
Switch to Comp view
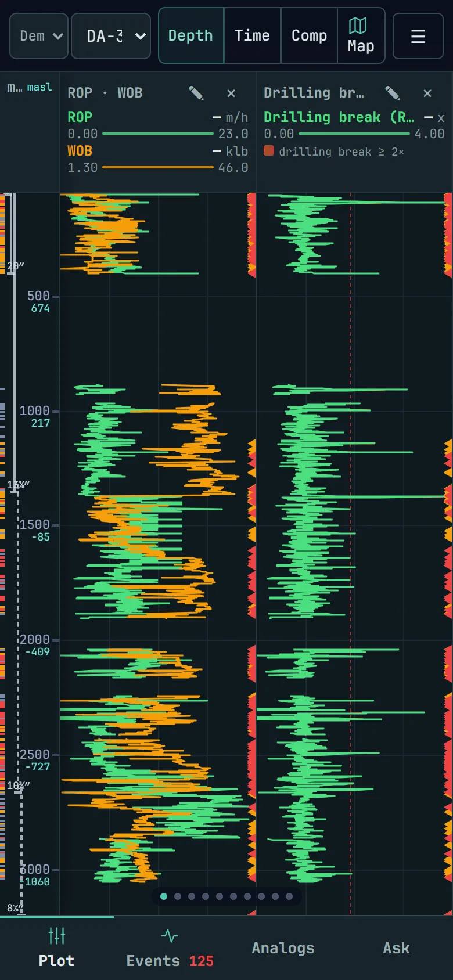click(310, 35)
